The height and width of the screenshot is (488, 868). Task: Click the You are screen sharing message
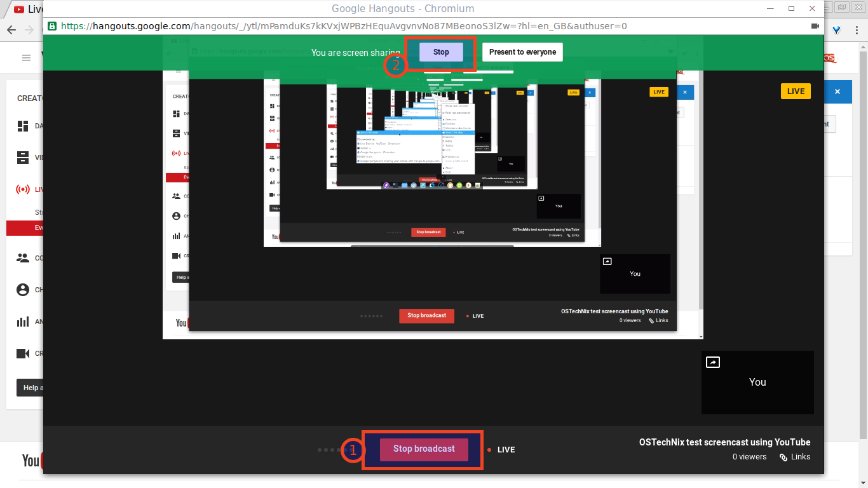click(355, 53)
